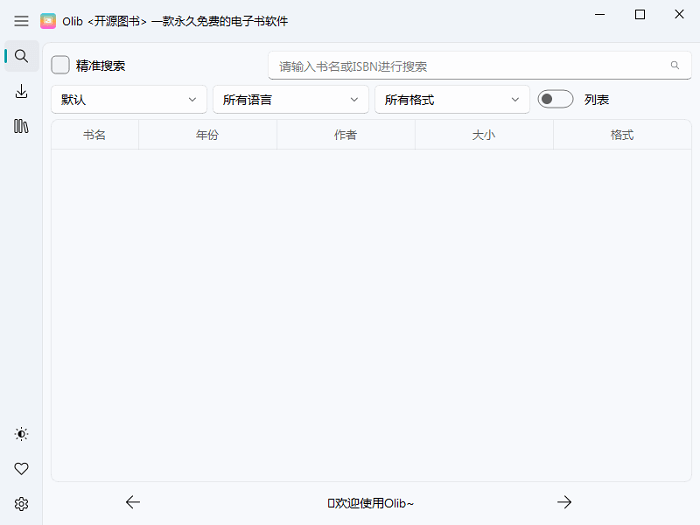Focus the book name or ISBN search field

(470, 66)
